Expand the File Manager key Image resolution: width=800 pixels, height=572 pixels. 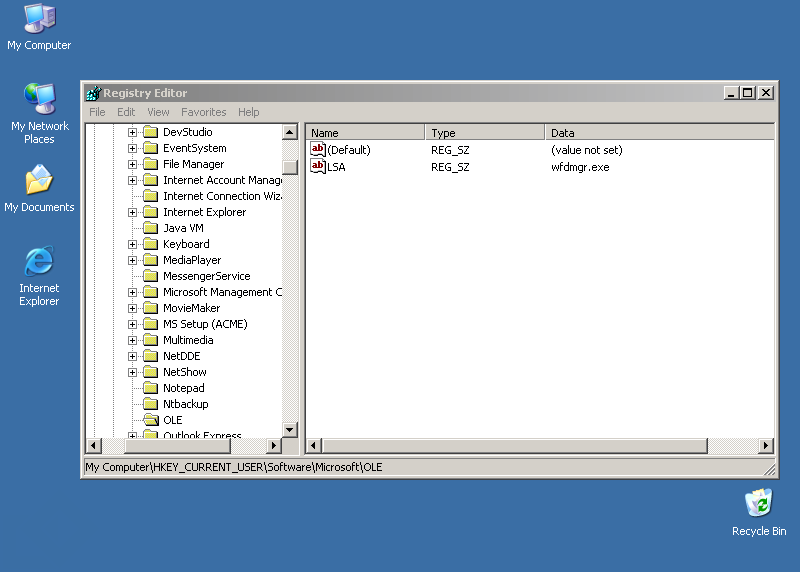132,164
